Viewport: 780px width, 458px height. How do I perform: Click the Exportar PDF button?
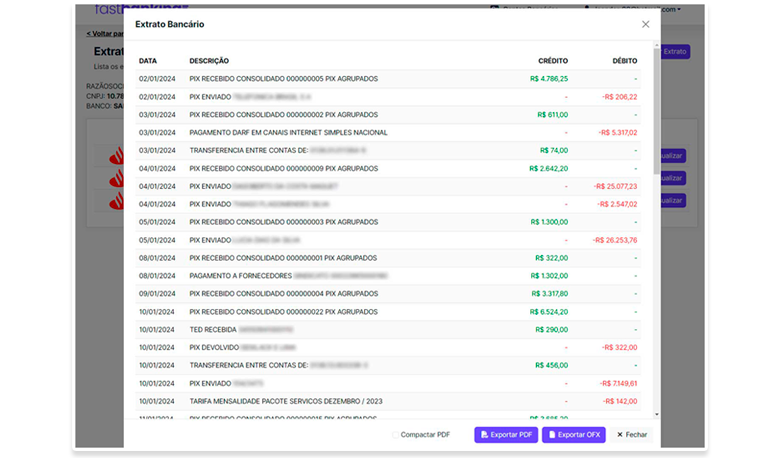coord(506,435)
